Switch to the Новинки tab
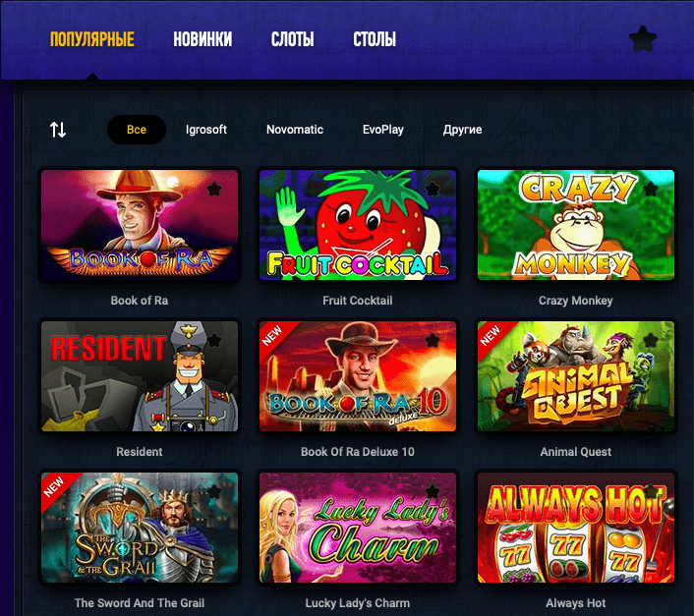 (x=202, y=39)
